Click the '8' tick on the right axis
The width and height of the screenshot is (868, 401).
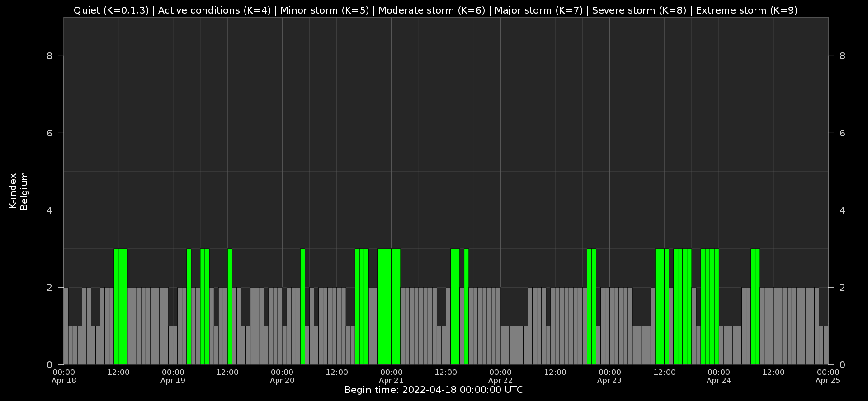click(842, 56)
